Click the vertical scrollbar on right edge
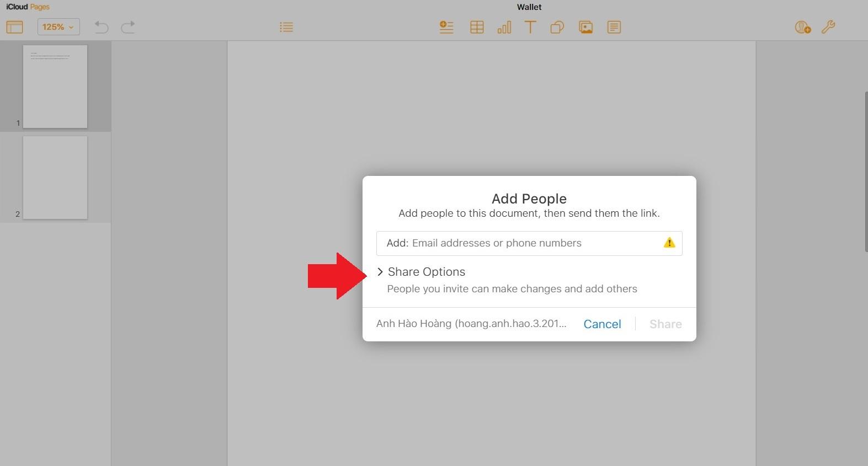 point(866,171)
